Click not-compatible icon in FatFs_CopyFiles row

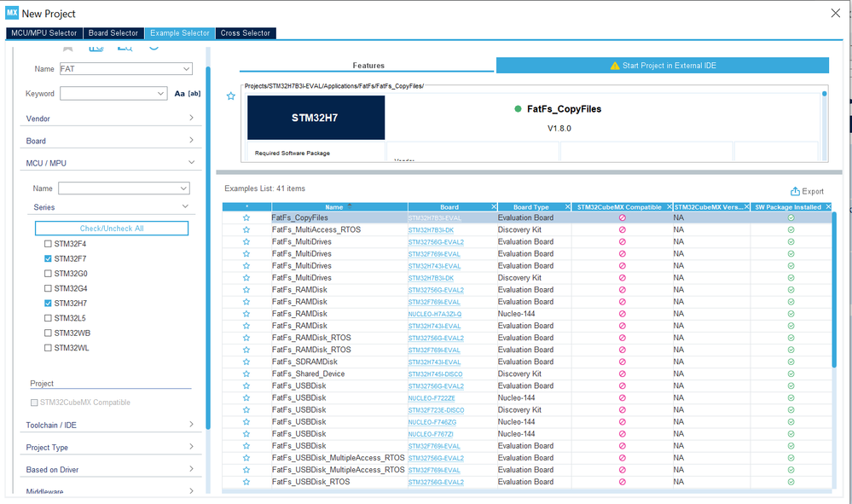click(x=622, y=217)
